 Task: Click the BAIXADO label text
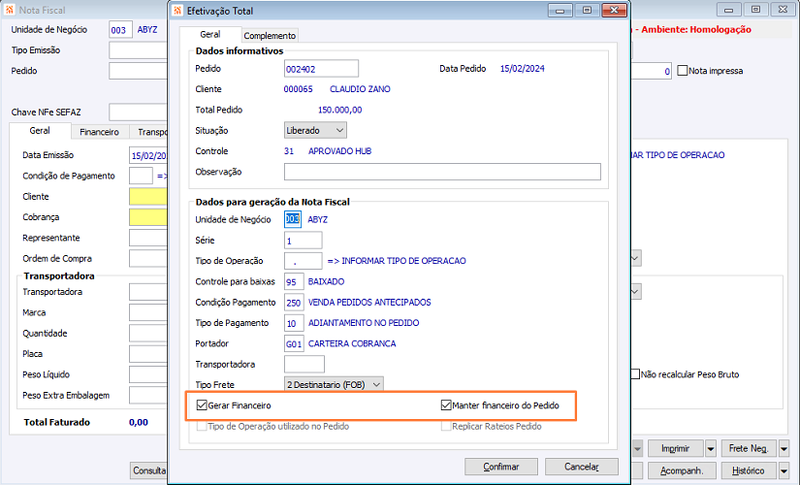(326, 282)
